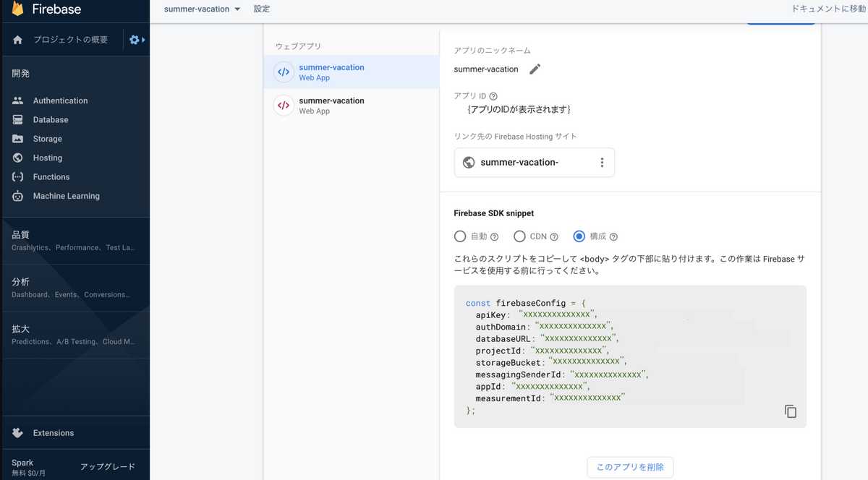Click the appId line in config snippet
Viewport: 868px width, 480px height.
tap(533, 387)
